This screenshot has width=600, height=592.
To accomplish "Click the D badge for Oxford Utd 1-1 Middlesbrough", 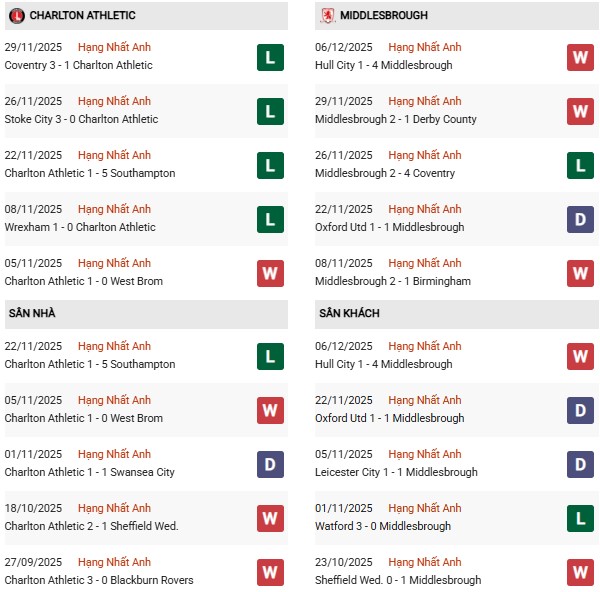I will pos(580,219).
